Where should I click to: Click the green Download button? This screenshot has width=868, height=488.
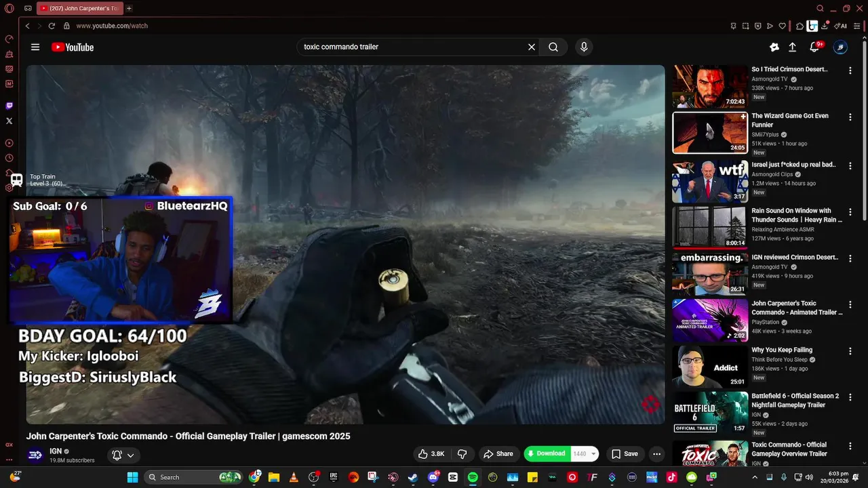547,453
